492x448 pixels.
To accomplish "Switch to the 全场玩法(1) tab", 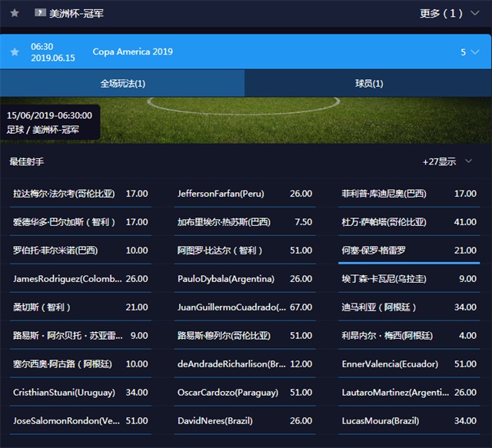I will [x=122, y=83].
